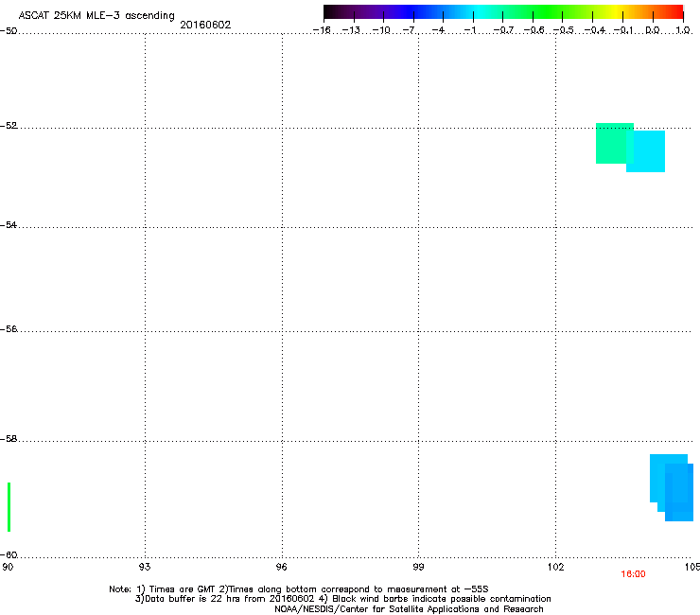
Task: Click the longitude label "99"
Action: pyautogui.click(x=418, y=567)
